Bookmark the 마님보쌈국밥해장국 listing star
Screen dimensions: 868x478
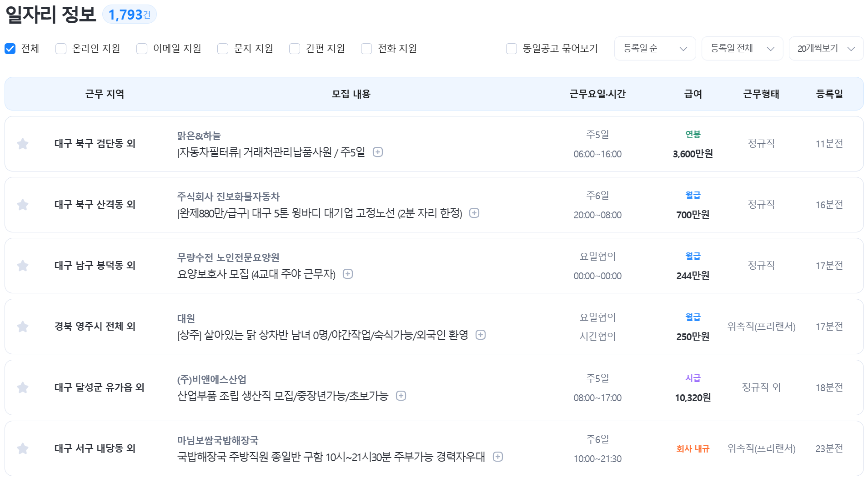coord(23,449)
